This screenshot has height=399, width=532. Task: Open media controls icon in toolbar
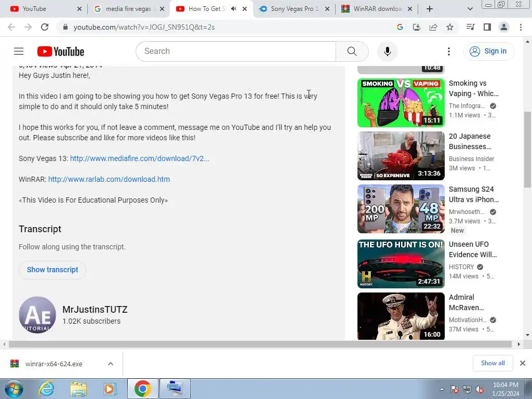pyautogui.click(x=471, y=27)
